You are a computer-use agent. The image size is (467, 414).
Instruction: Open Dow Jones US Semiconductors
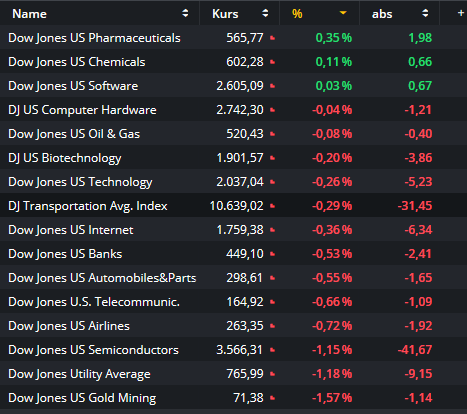(93, 350)
